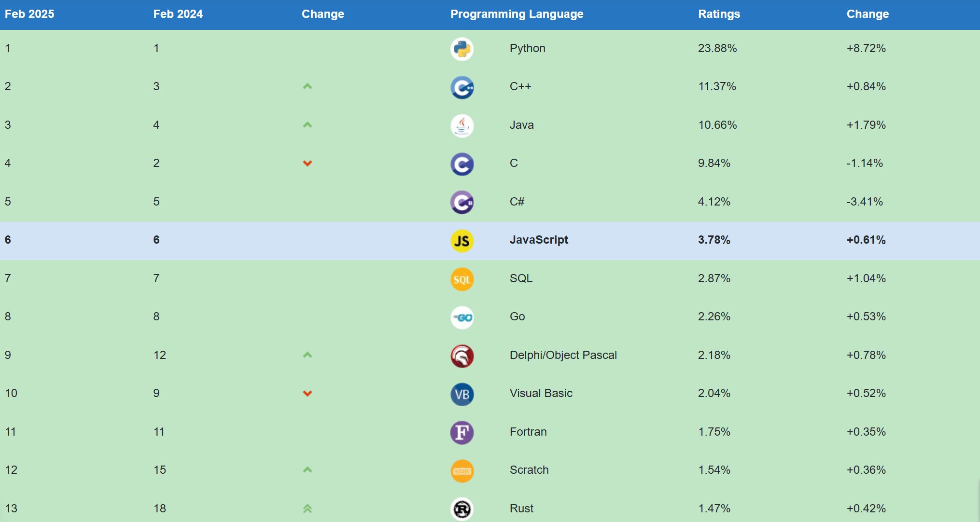Click Python's 23.88% rating value

coord(717,48)
